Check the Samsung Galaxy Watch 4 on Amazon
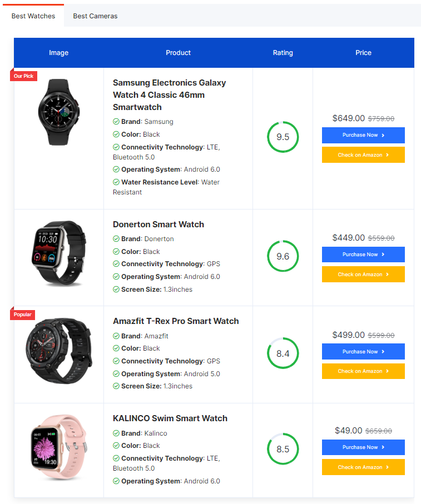The image size is (421, 504). pyautogui.click(x=363, y=155)
